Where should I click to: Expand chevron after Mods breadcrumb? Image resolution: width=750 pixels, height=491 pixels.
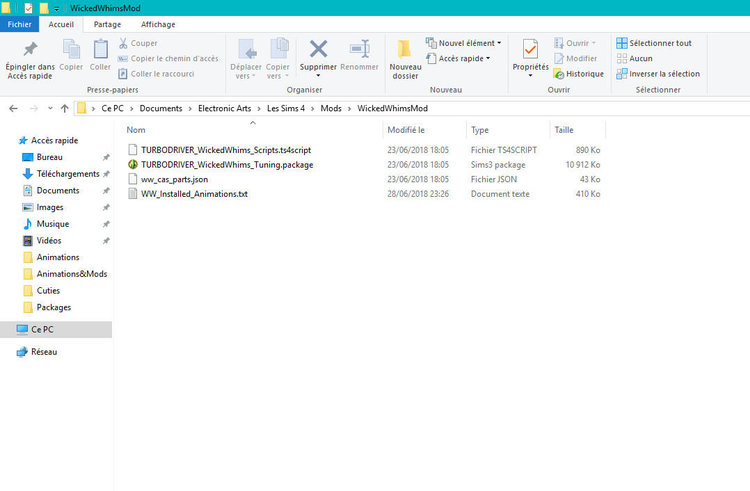[x=349, y=109]
